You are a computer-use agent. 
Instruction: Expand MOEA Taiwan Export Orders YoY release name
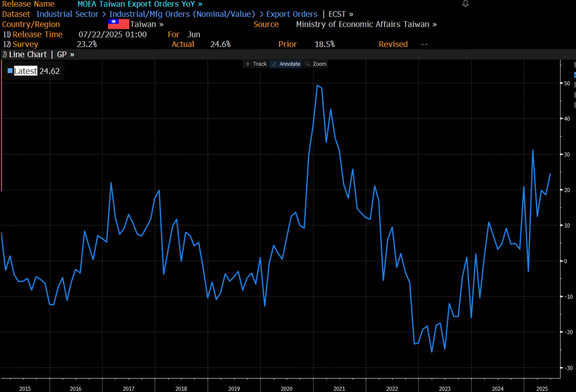(x=140, y=4)
